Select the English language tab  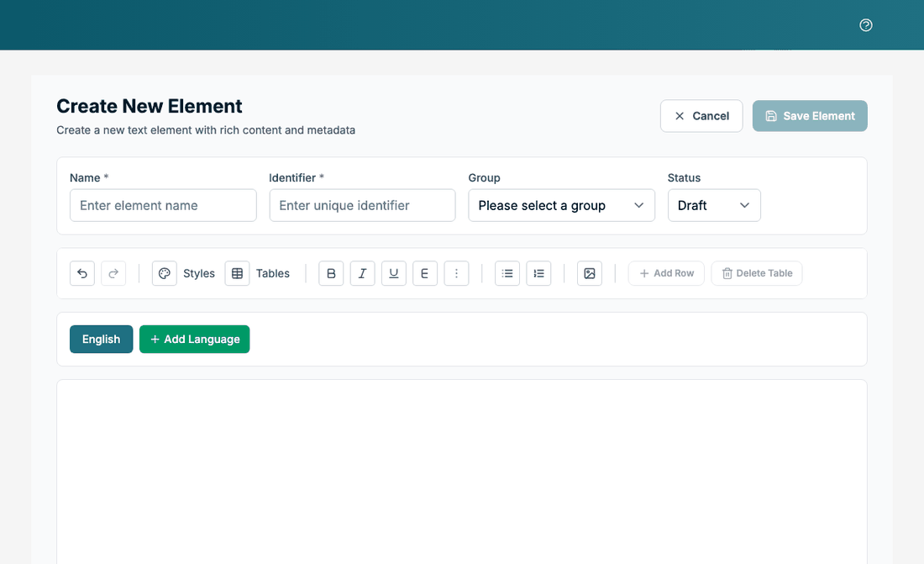(x=102, y=340)
